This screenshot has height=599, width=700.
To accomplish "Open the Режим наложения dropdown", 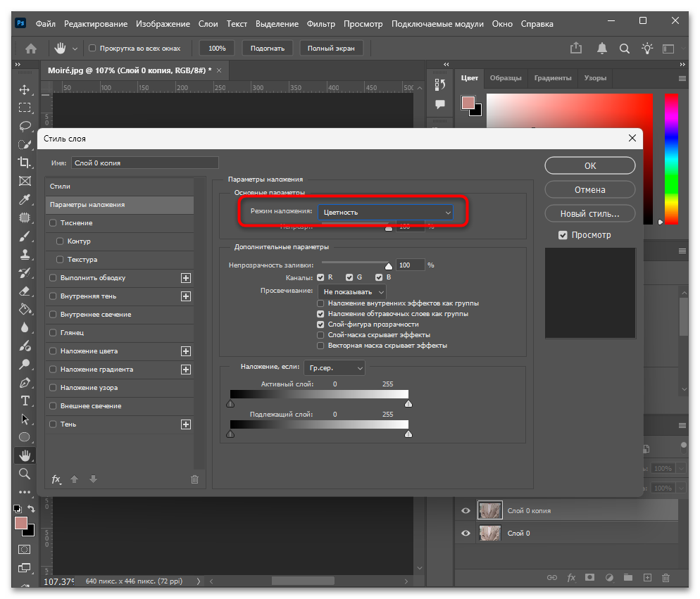I will (x=385, y=213).
